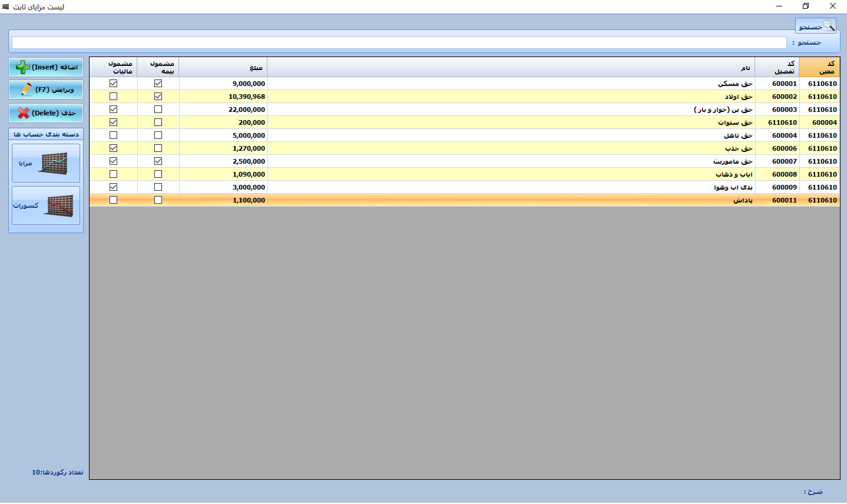This screenshot has width=847, height=504.
Task: Restore down the window
Action: point(806,6)
